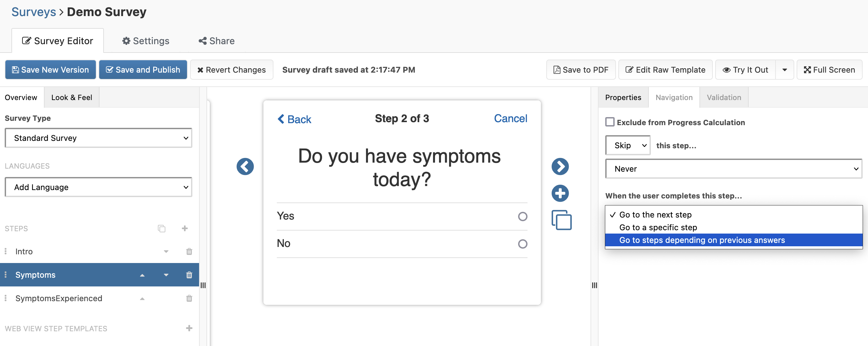
Task: Choose Go to steps depending on previous answers
Action: point(702,240)
